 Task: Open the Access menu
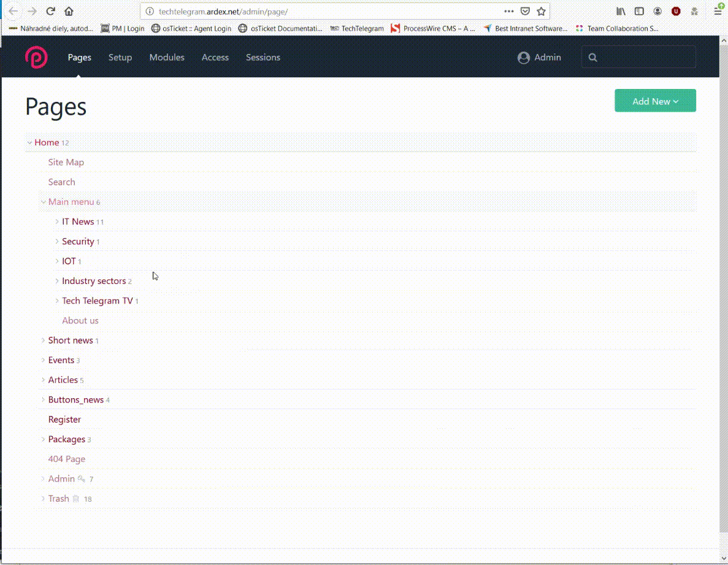[215, 58]
